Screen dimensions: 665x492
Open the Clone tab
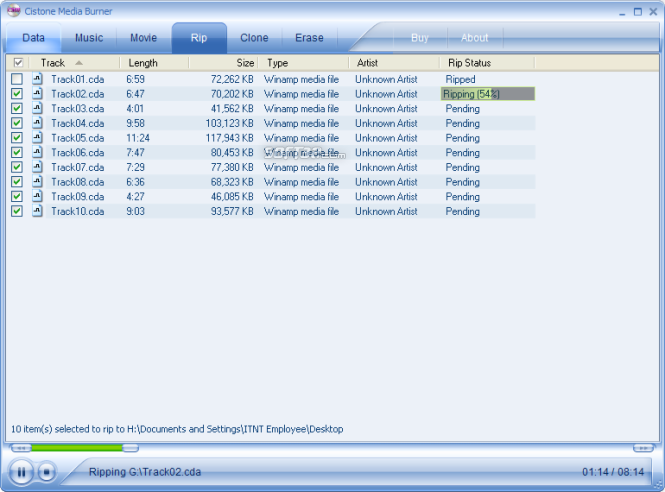[254, 38]
